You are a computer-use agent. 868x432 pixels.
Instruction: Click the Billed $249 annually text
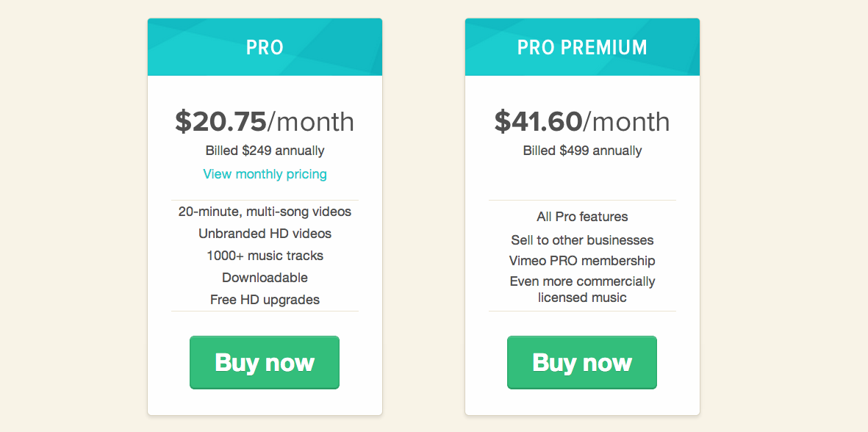(x=265, y=151)
